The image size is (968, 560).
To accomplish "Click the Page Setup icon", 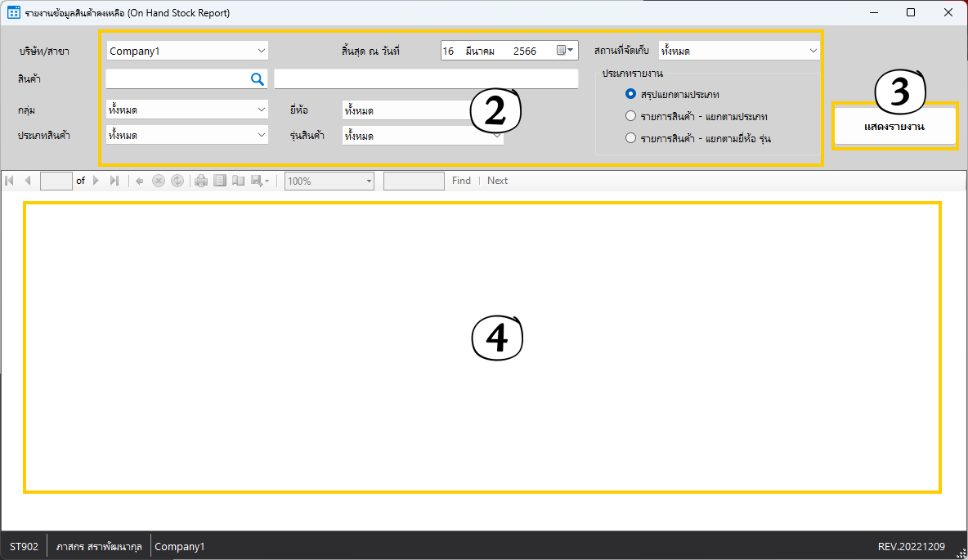I will click(x=238, y=181).
